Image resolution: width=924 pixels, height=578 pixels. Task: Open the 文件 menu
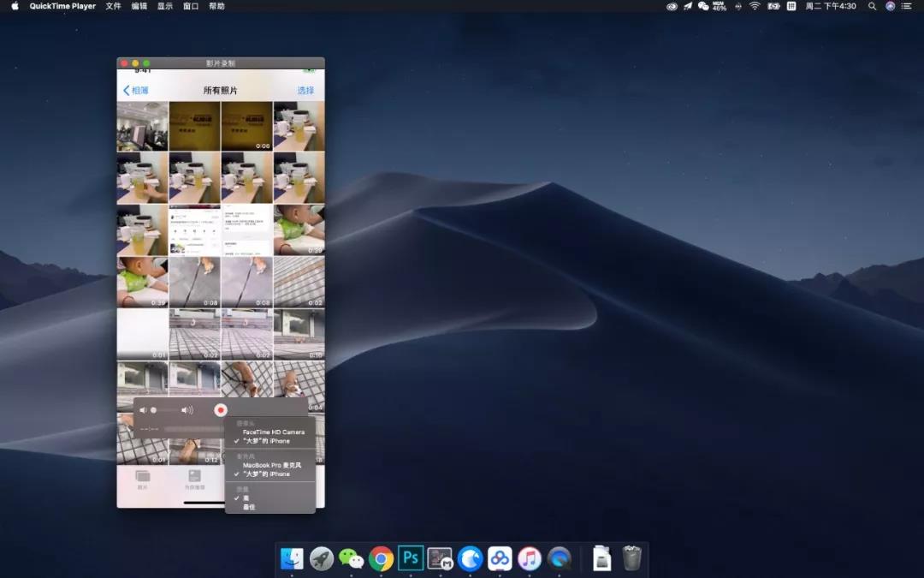point(113,6)
